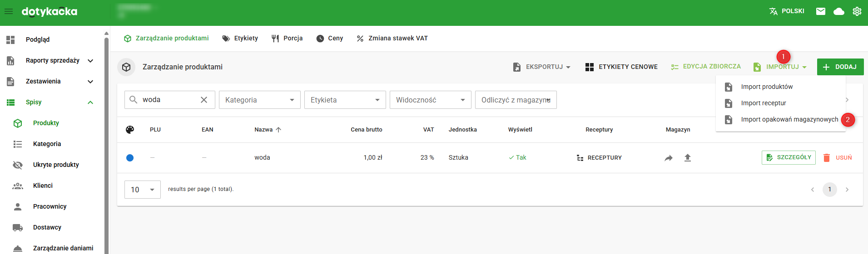Click the share arrow icon for woda

[x=669, y=158]
